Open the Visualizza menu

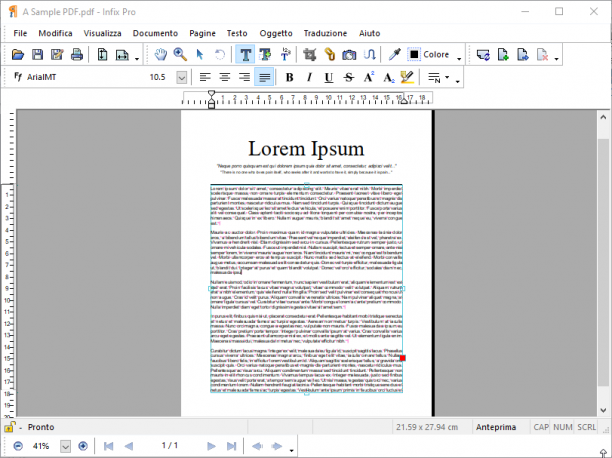pyautogui.click(x=103, y=33)
